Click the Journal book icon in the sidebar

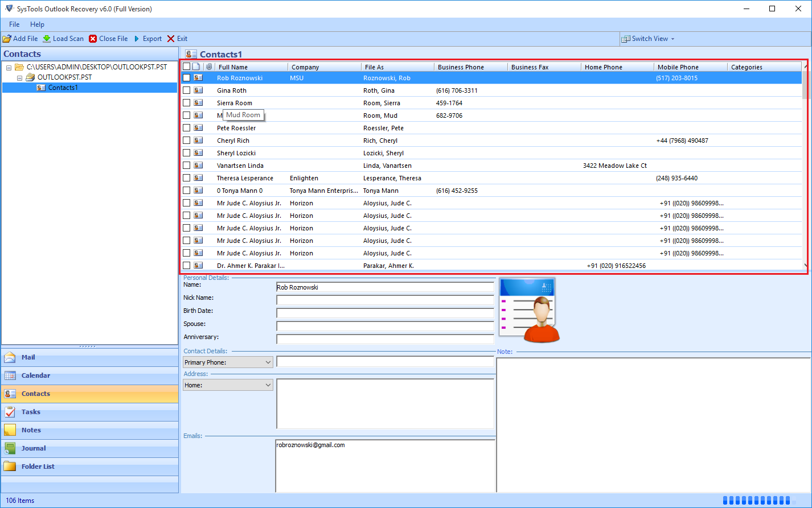click(10, 448)
